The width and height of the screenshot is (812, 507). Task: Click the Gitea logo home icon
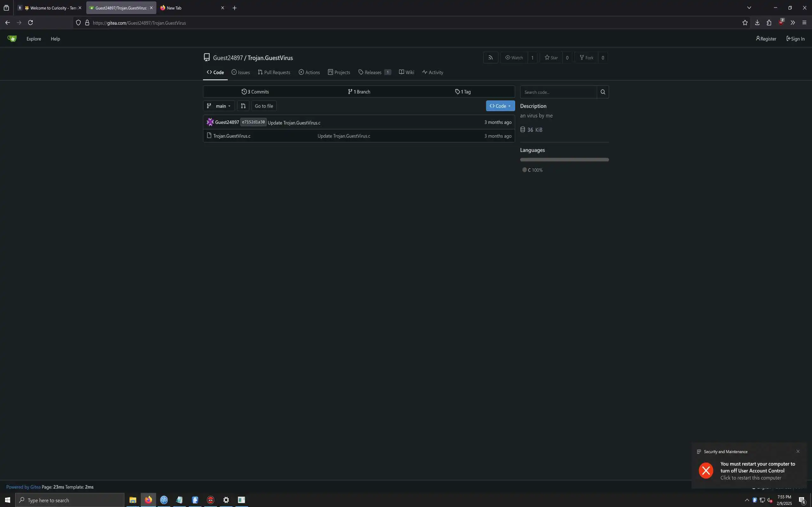pos(12,39)
